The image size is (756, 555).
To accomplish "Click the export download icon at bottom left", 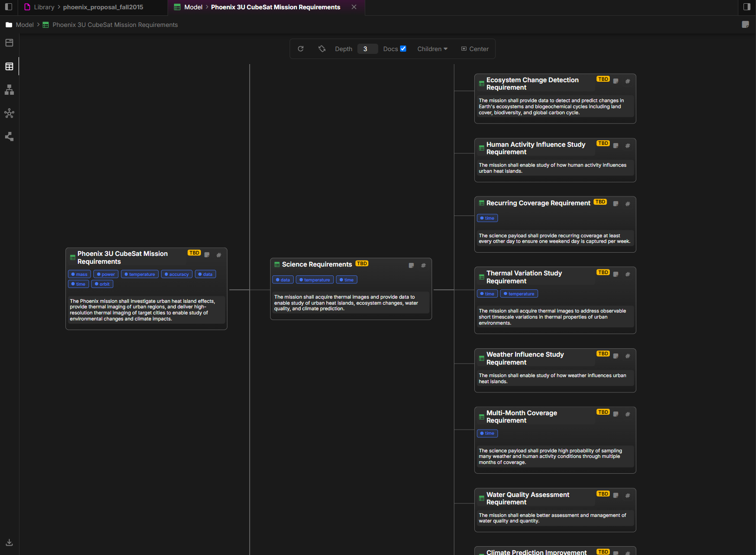I will [9, 542].
